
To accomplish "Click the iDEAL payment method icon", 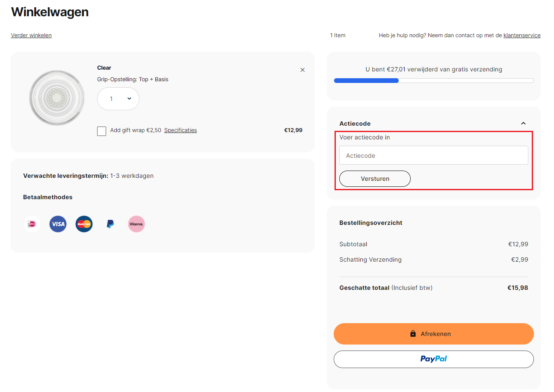I will [x=32, y=224].
